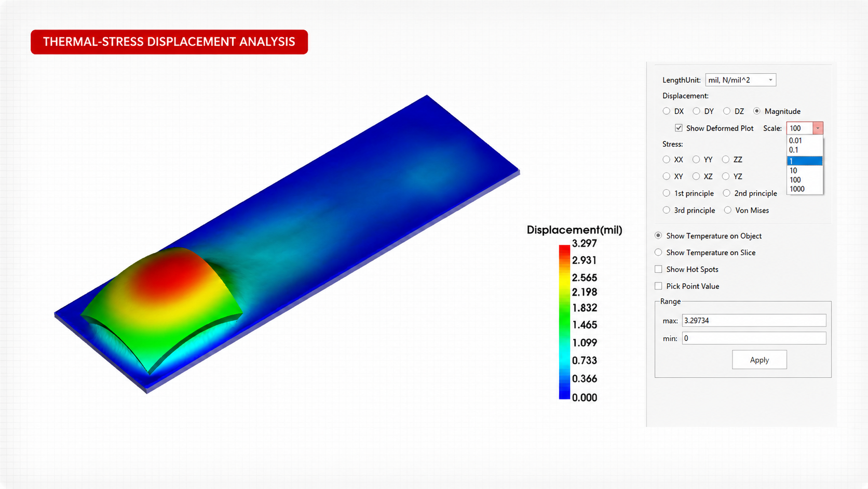Click the Scale dropdown arrow
This screenshot has height=489, width=868.
tap(818, 128)
